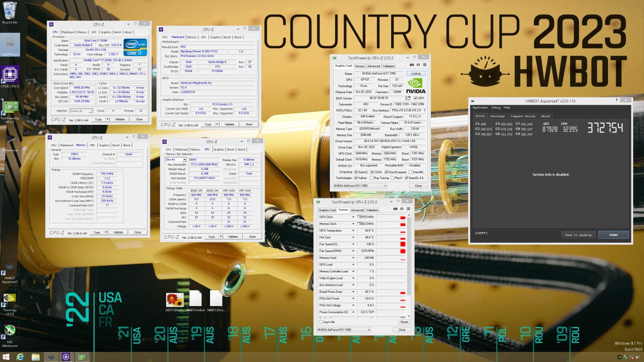
Task: Toggle the CUDA checkbox
Action: (372, 172)
